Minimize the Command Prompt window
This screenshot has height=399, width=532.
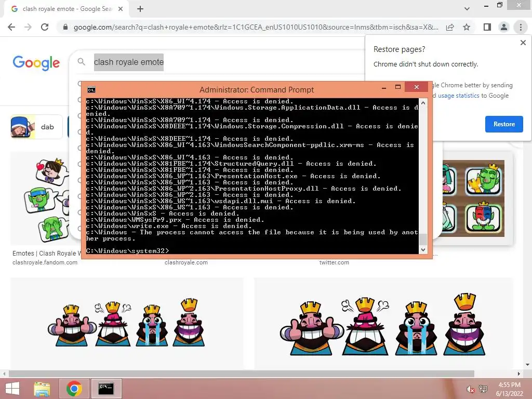pyautogui.click(x=384, y=87)
